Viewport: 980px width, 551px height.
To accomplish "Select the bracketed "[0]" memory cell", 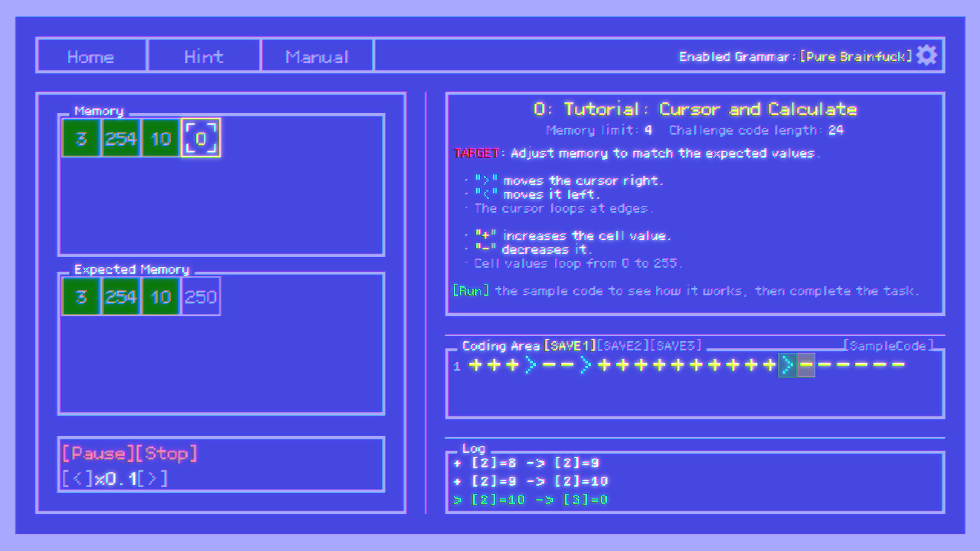I will (x=201, y=137).
